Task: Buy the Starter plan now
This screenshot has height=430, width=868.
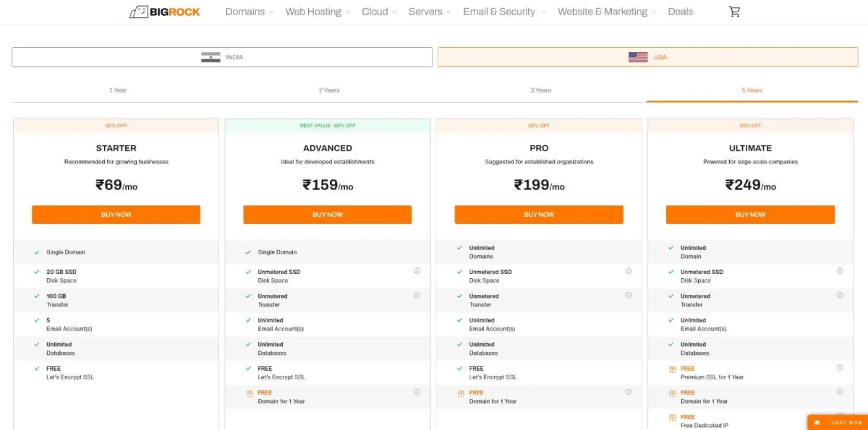Action: tap(116, 215)
